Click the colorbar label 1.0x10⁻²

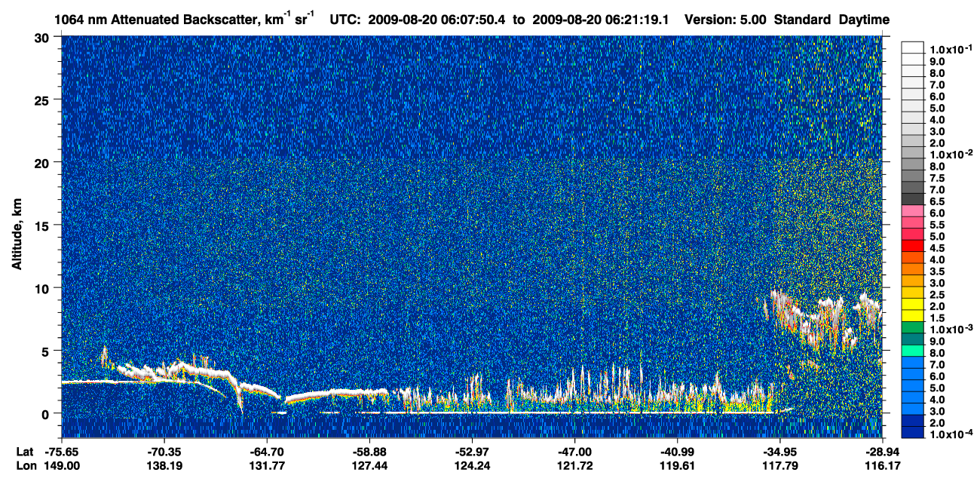coord(951,153)
